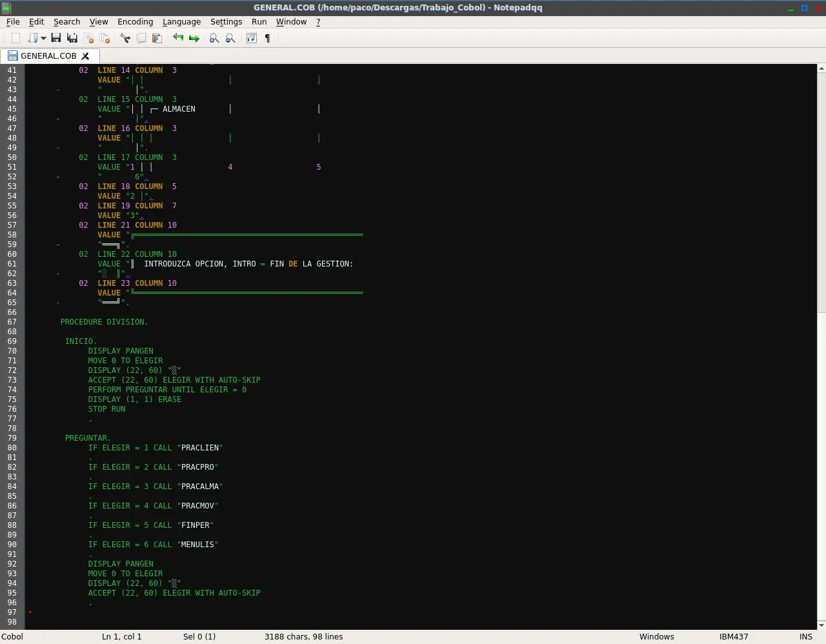Open the Language menu
Screen dimensions: 826x644
click(181, 21)
